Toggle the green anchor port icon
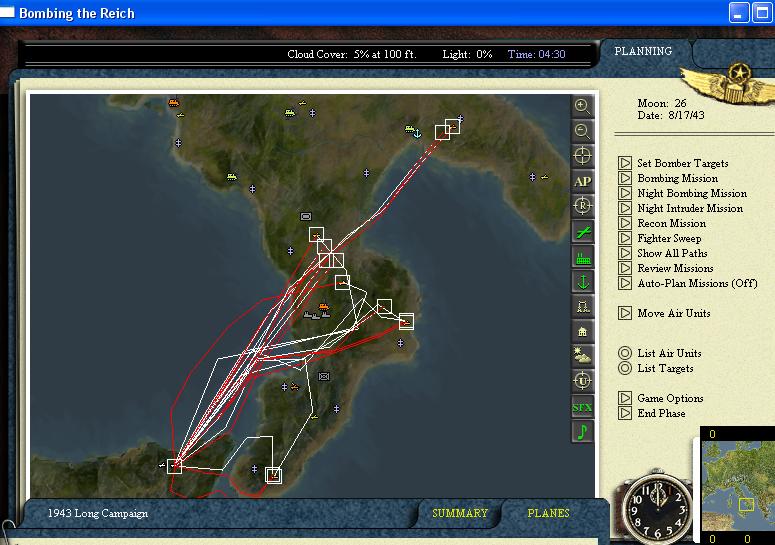This screenshot has width=775, height=545. tap(582, 282)
